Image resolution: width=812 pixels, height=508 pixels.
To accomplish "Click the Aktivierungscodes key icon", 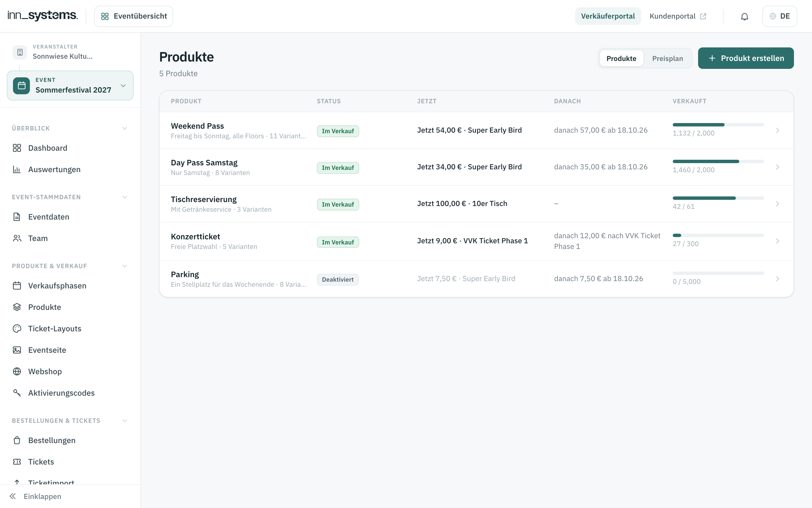I will [x=17, y=393].
